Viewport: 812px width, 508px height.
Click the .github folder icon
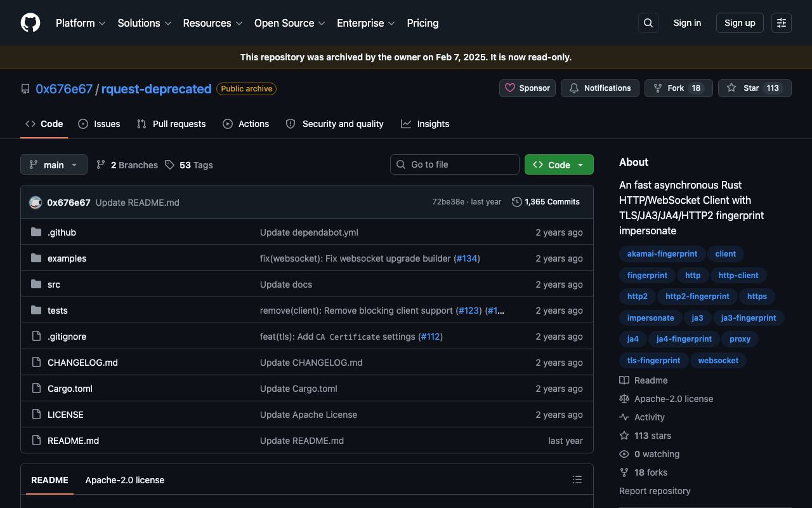click(36, 232)
